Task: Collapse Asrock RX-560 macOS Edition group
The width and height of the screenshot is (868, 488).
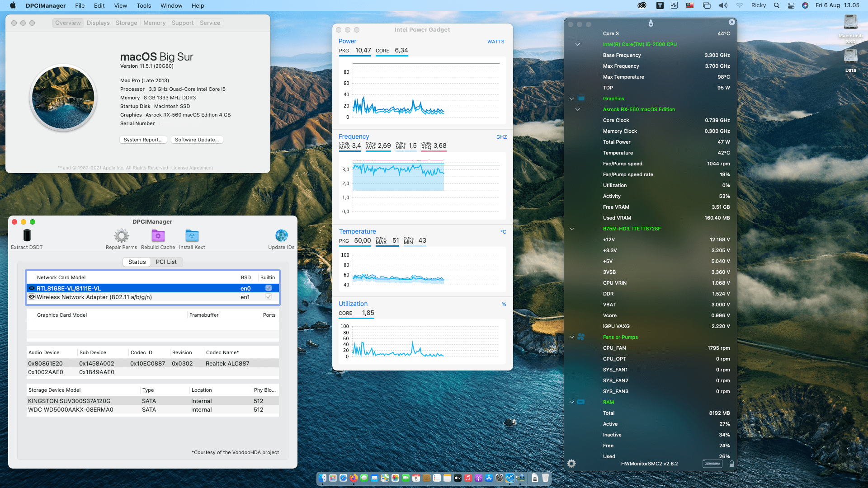Action: click(x=578, y=109)
